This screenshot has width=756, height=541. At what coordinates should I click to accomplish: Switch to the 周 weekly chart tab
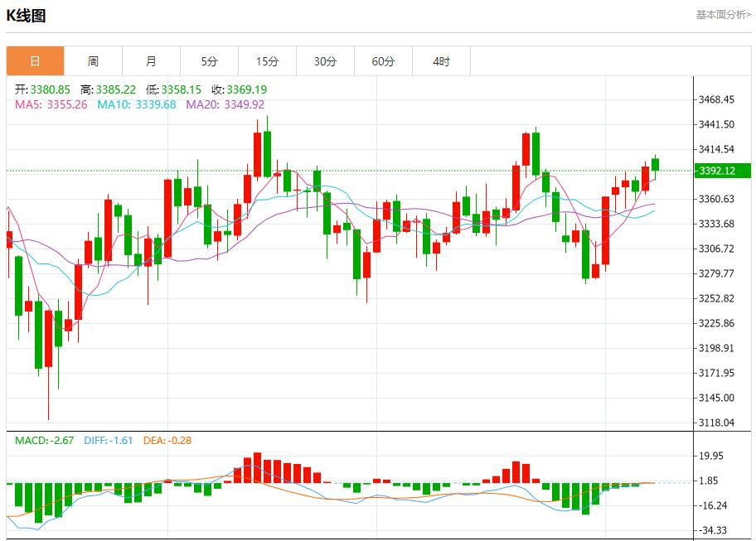pos(94,60)
